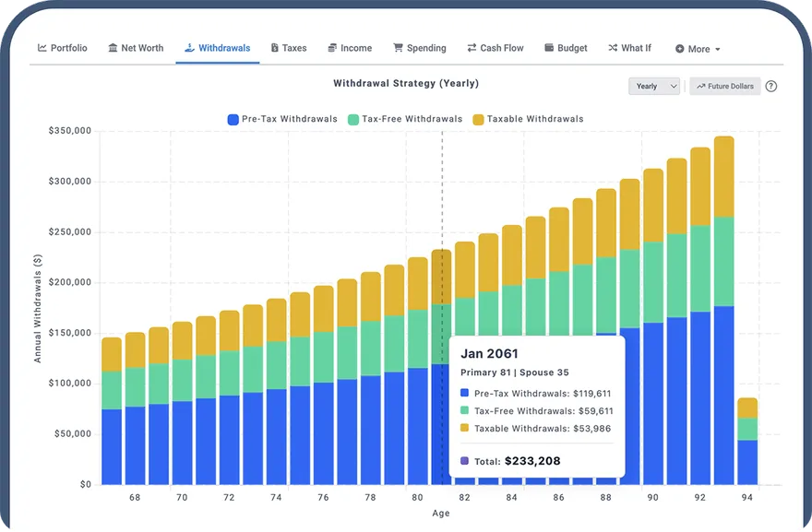Screen dimensions: 812x532
Task: Click the $350,000 y-axis label
Action: click(70, 131)
